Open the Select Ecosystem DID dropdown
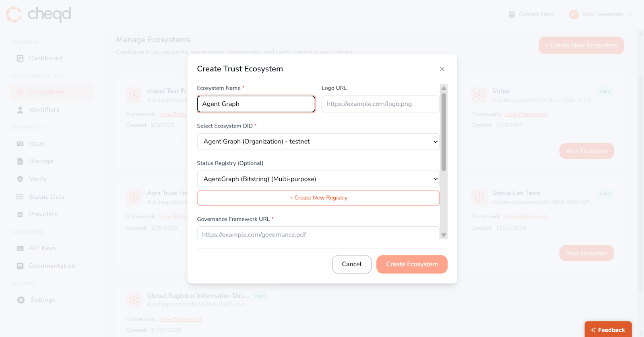 [x=318, y=142]
